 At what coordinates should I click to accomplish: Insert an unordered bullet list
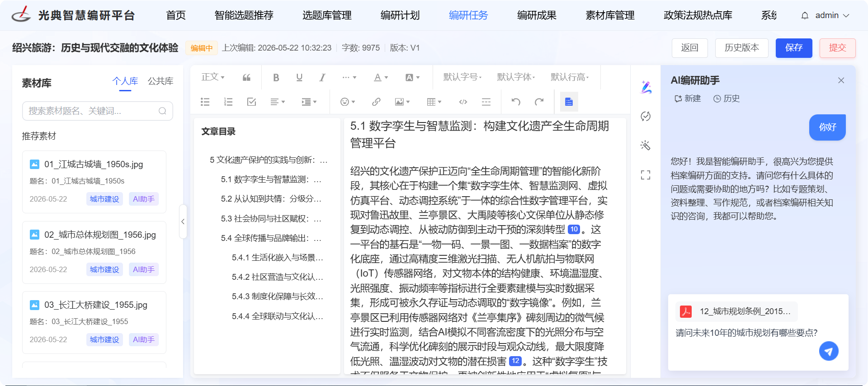[x=205, y=102]
